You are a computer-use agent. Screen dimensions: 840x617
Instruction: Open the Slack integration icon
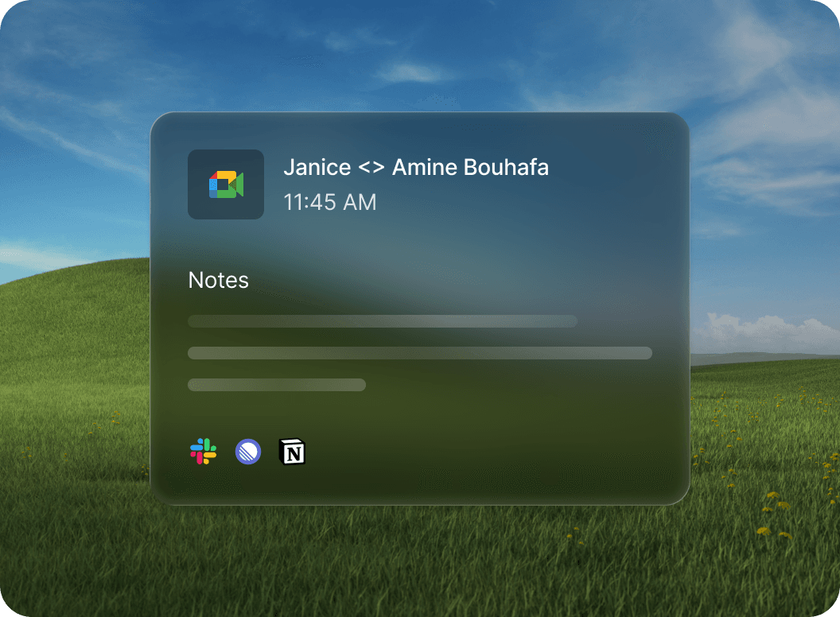(204, 452)
